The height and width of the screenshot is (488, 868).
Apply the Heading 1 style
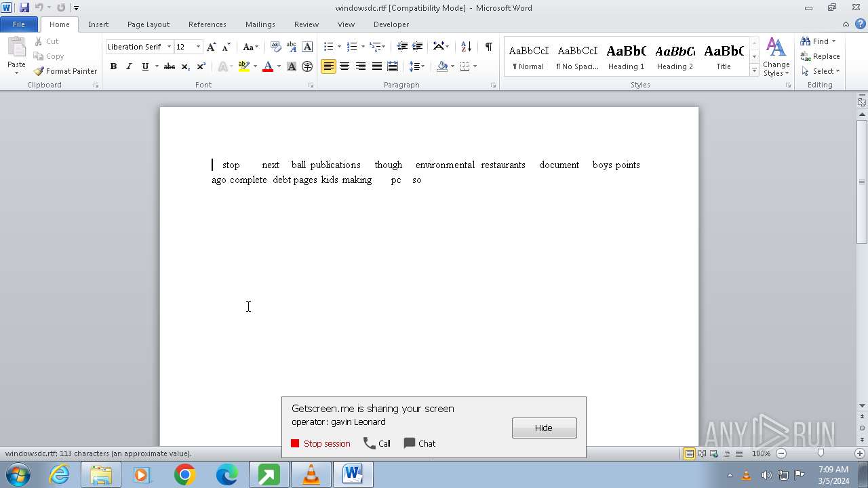click(626, 57)
